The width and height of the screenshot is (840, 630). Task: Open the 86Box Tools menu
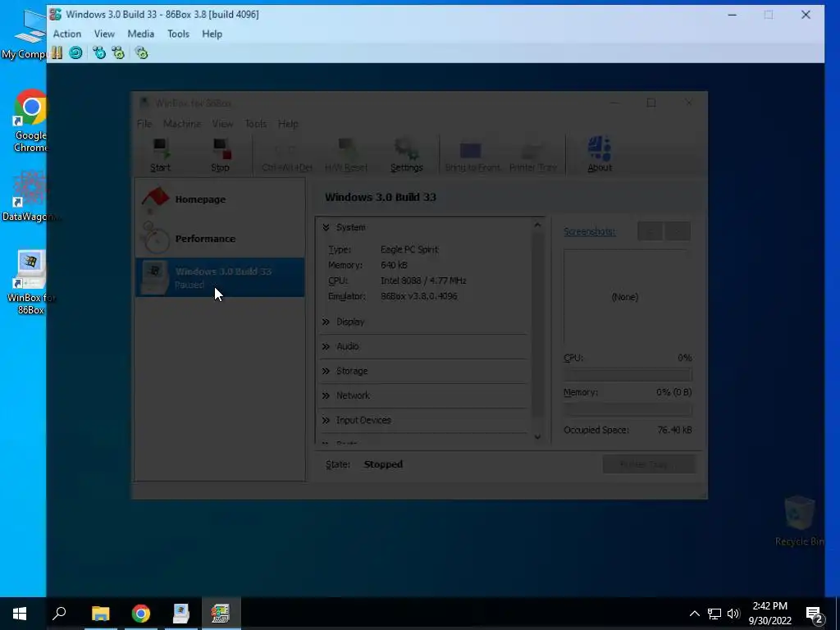[178, 34]
